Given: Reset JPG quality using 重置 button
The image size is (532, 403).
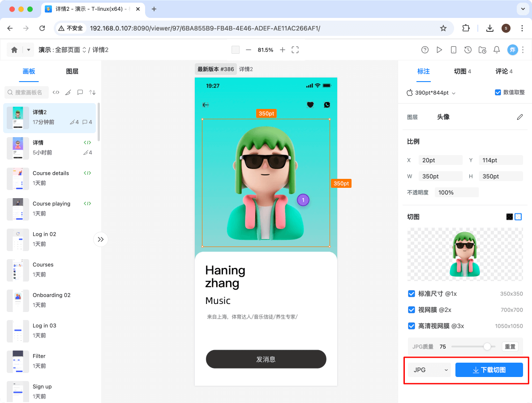Looking at the screenshot, I should click(x=510, y=347).
